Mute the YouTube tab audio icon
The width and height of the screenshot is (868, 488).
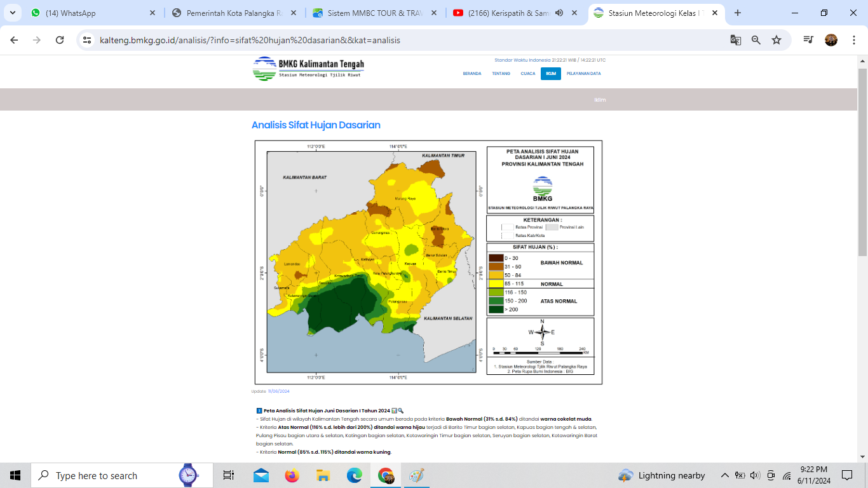pos(559,13)
